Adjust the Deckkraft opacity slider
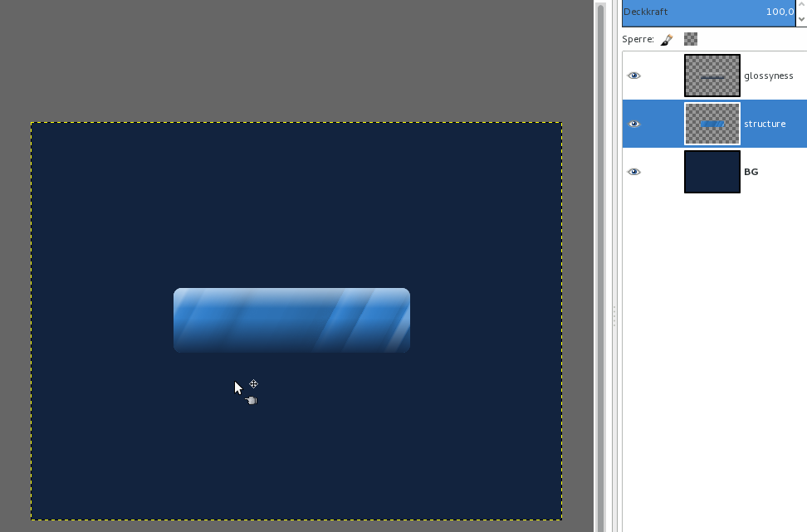The image size is (807, 532). coord(709,12)
